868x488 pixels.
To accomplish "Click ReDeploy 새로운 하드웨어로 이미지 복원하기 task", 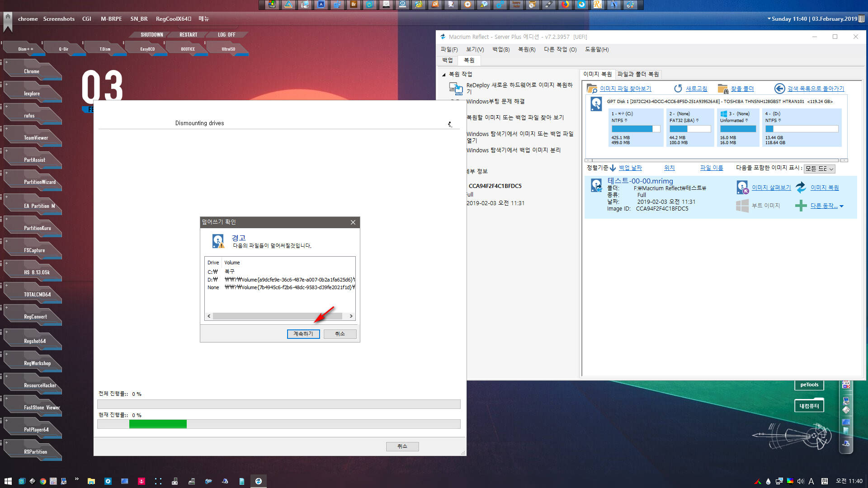I will tap(519, 88).
